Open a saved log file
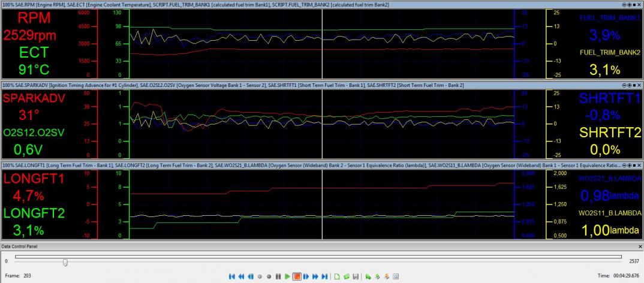Screen dimensions: 644x283 pyautogui.click(x=347, y=276)
